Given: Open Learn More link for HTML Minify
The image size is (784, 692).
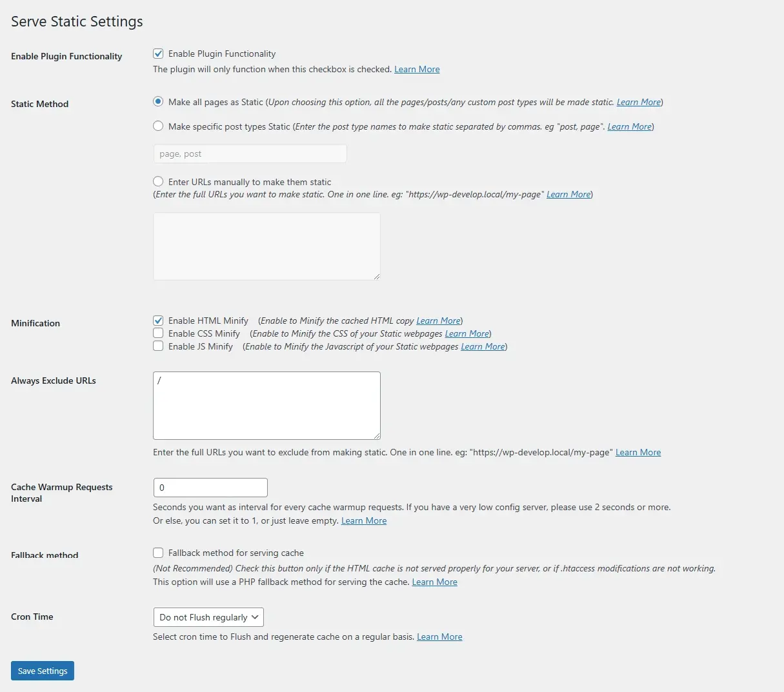Looking at the screenshot, I should pos(438,321).
